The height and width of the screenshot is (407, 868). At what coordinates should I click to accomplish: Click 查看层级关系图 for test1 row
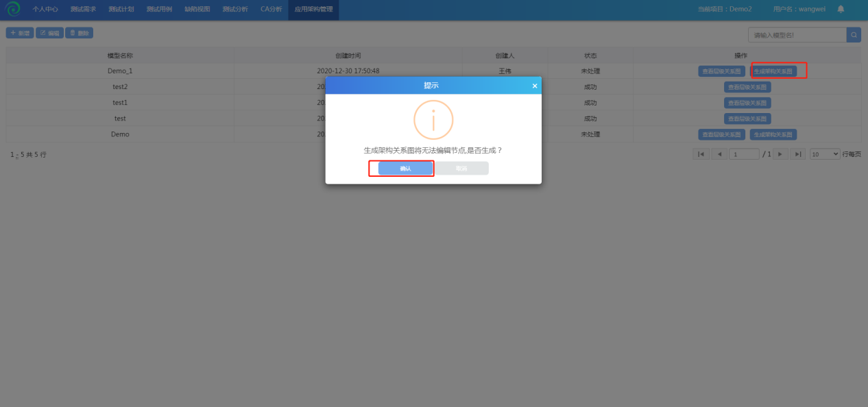[747, 103]
